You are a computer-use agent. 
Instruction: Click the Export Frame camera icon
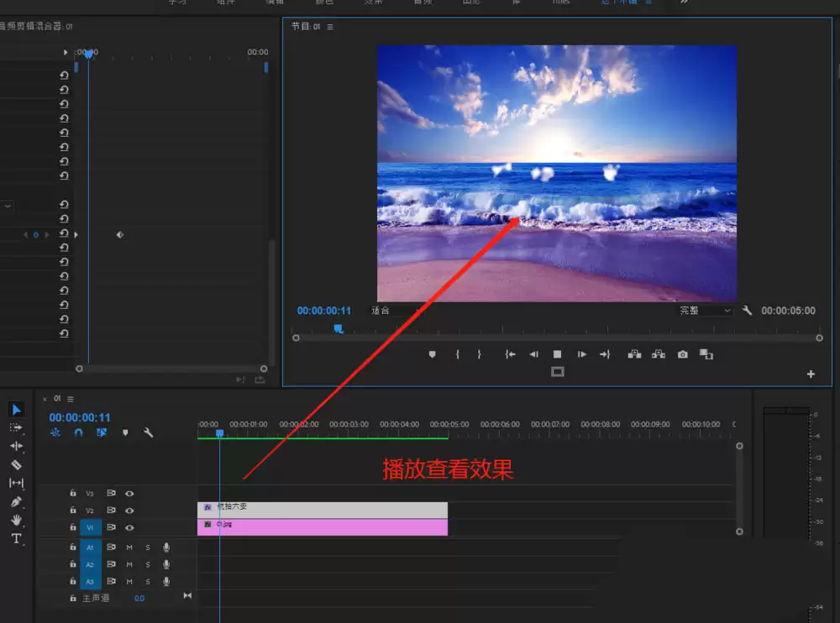click(682, 354)
